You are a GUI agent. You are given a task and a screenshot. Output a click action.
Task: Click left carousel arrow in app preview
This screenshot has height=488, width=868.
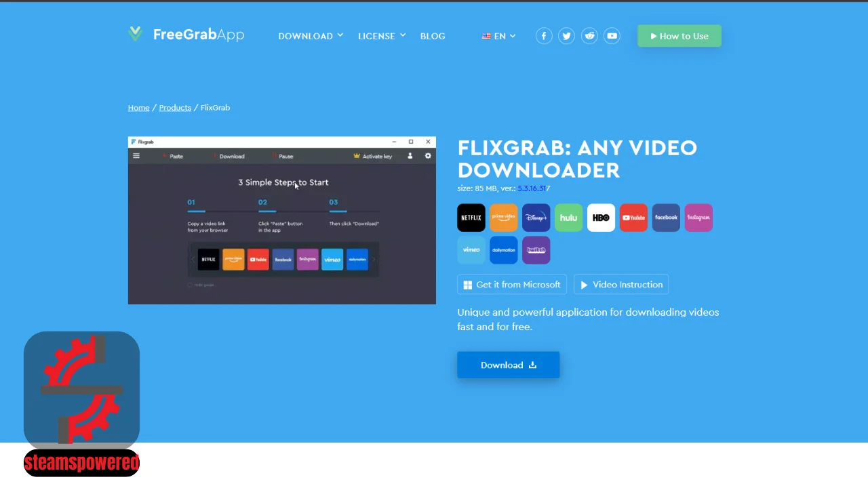pos(193,260)
